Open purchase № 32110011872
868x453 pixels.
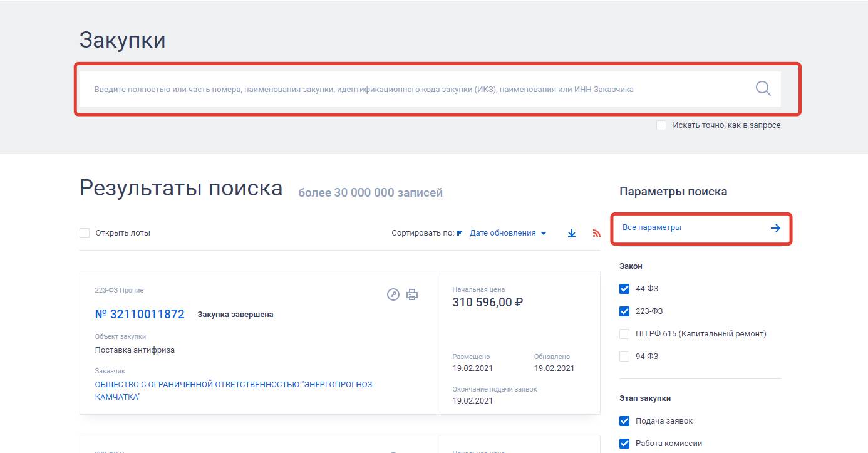[x=140, y=314]
